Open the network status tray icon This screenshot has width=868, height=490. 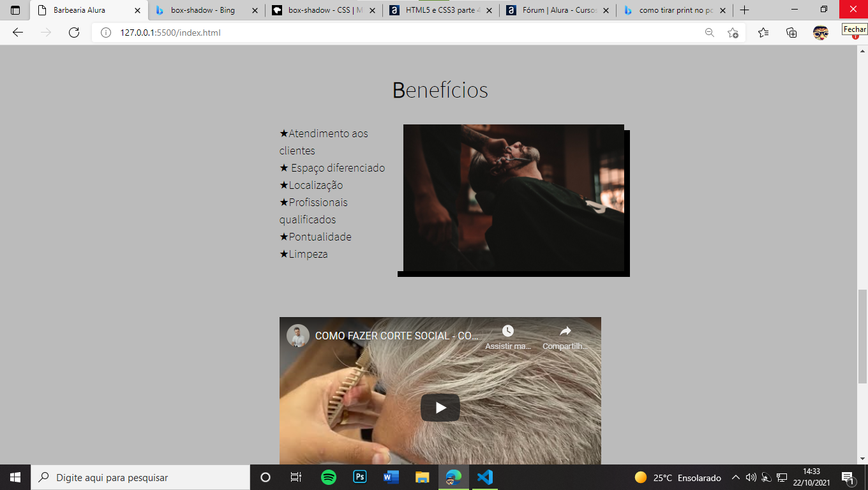(x=782, y=477)
